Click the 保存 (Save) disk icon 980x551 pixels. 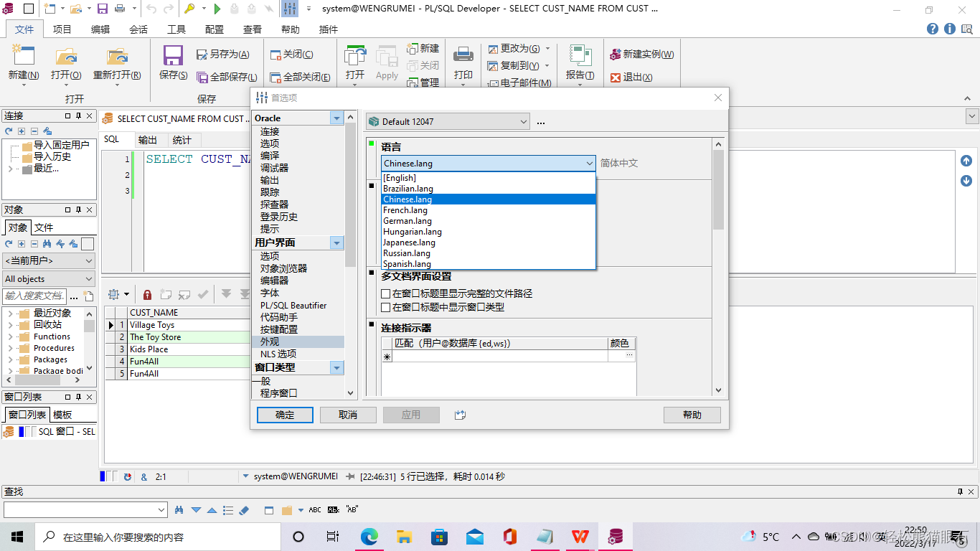pyautogui.click(x=172, y=56)
